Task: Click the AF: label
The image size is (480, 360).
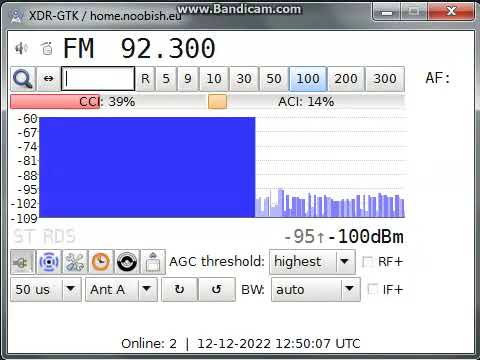Action: pos(438,78)
